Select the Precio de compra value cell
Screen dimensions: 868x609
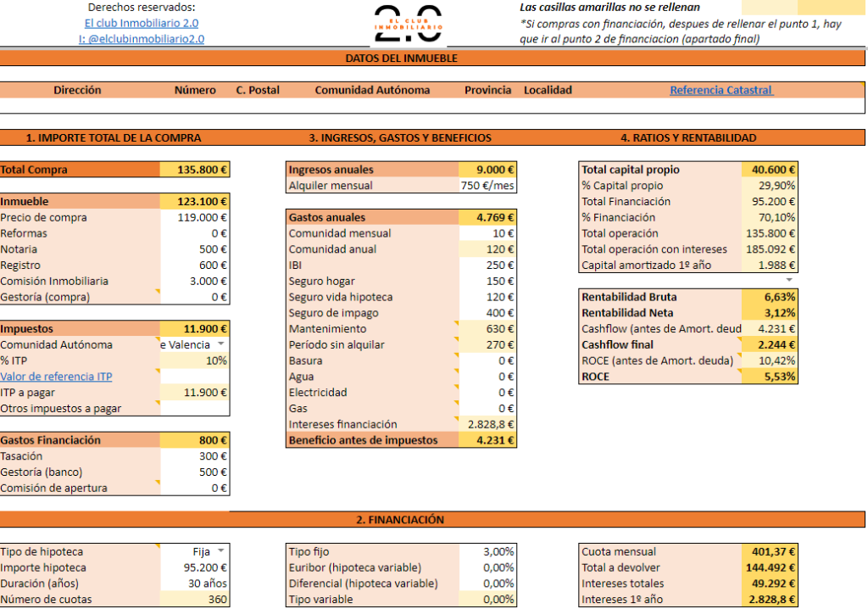pyautogui.click(x=195, y=217)
